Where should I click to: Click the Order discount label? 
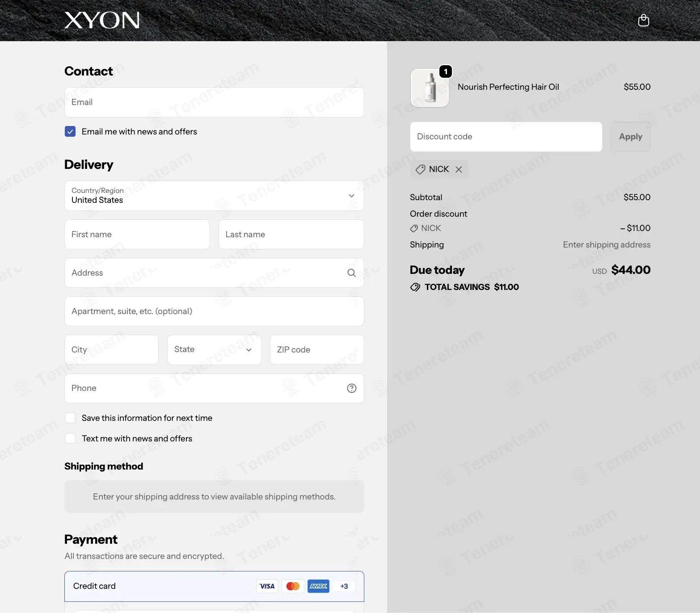click(439, 214)
